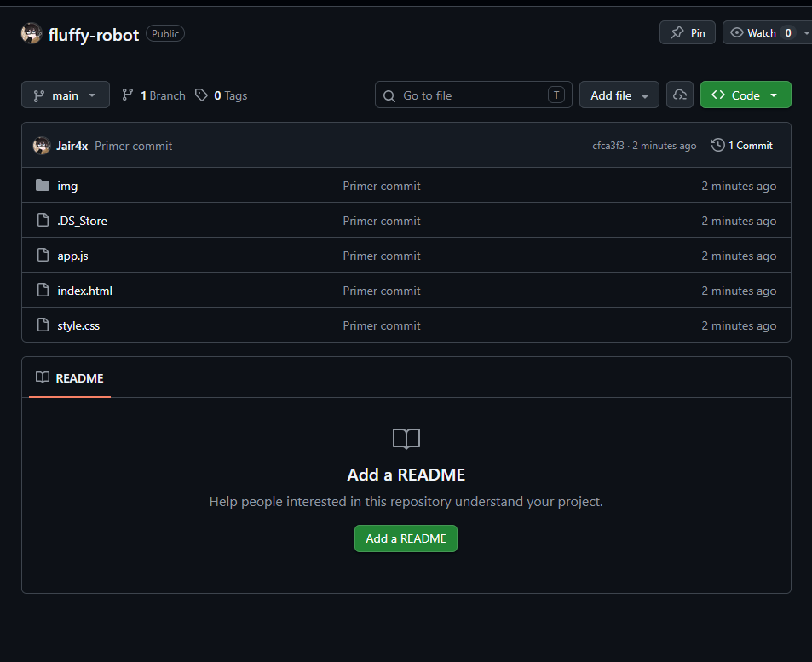Click the search magnifier icon in Go to file
812x662 pixels.
[389, 95]
